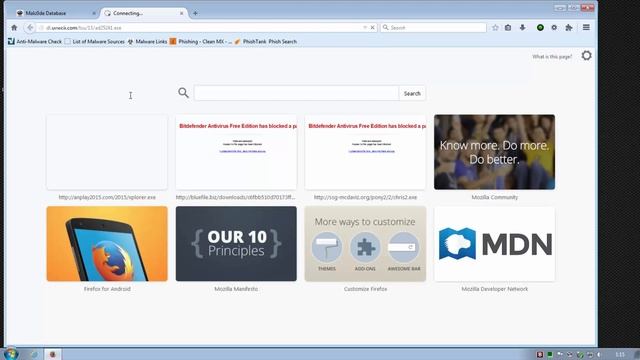Focus the toolbar Search box
This screenshot has width=640, height=360.
pyautogui.click(x=433, y=28)
